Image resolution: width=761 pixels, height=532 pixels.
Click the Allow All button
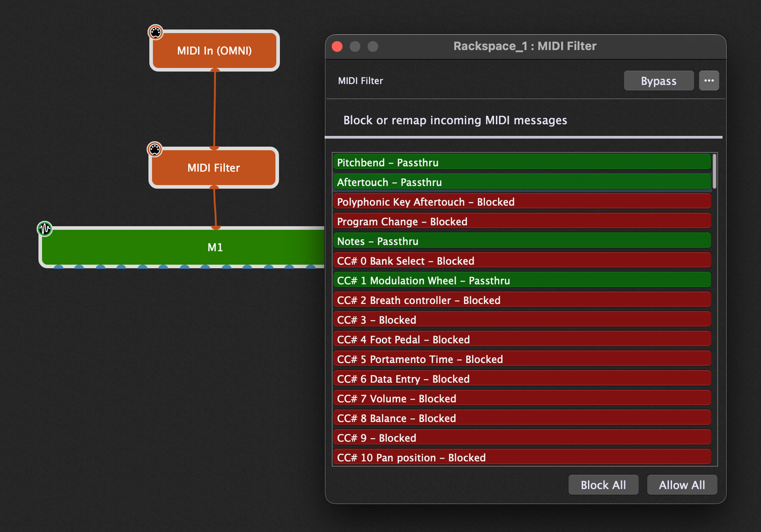pos(681,485)
